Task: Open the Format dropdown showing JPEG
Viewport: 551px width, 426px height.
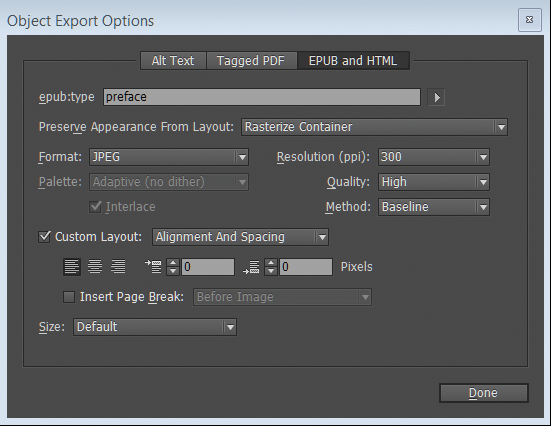Action: (x=169, y=157)
